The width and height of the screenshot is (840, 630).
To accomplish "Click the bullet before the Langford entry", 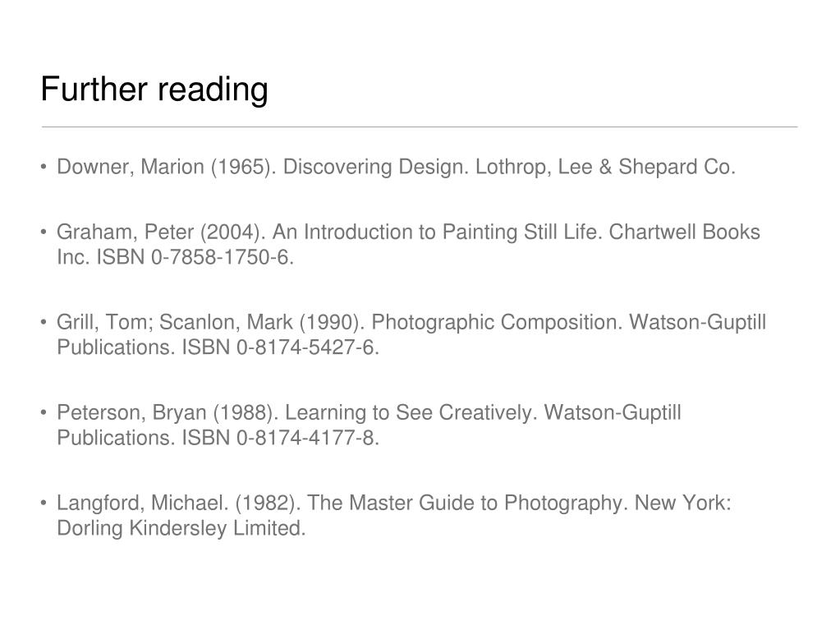I will [x=44, y=504].
